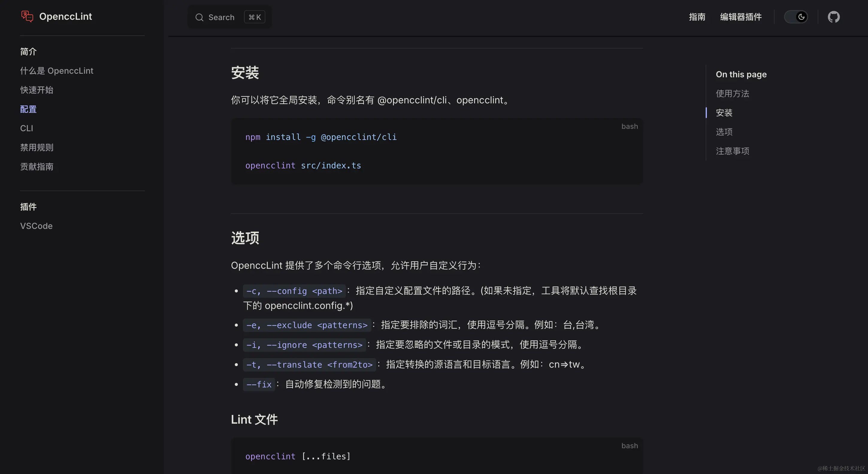This screenshot has width=868, height=474.
Task: Click the ⌘K shortcut badge
Action: pyautogui.click(x=254, y=17)
